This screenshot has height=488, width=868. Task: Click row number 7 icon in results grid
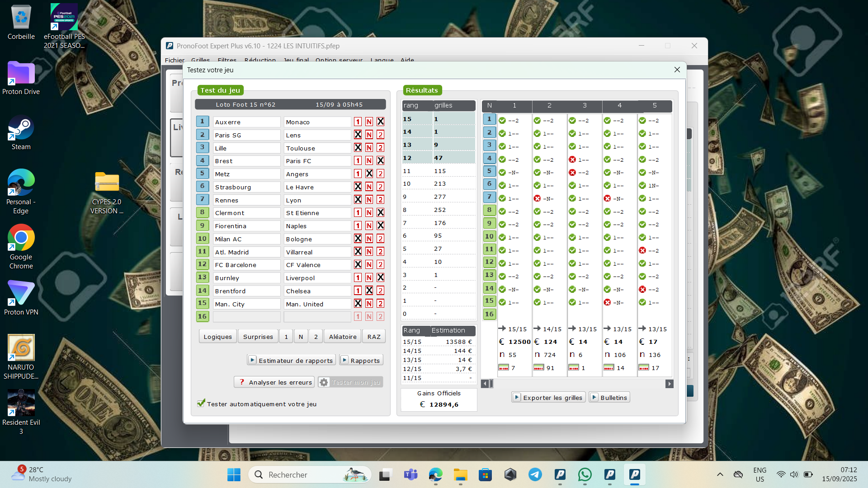click(x=489, y=197)
